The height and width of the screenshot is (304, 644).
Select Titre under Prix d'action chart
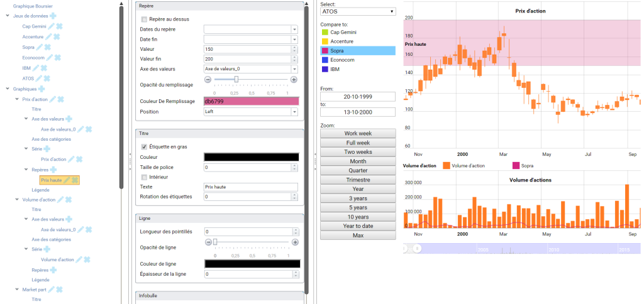(36, 109)
